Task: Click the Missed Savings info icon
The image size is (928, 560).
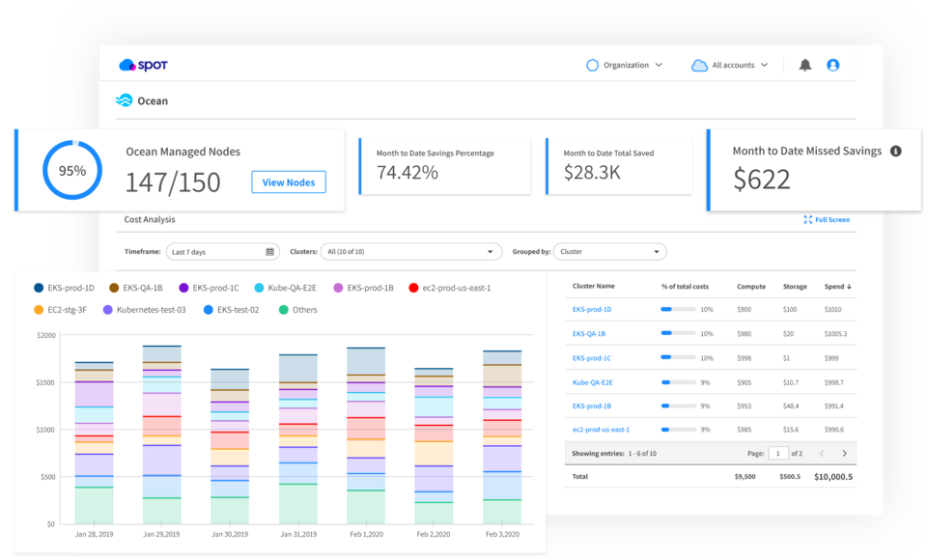Action: (895, 151)
